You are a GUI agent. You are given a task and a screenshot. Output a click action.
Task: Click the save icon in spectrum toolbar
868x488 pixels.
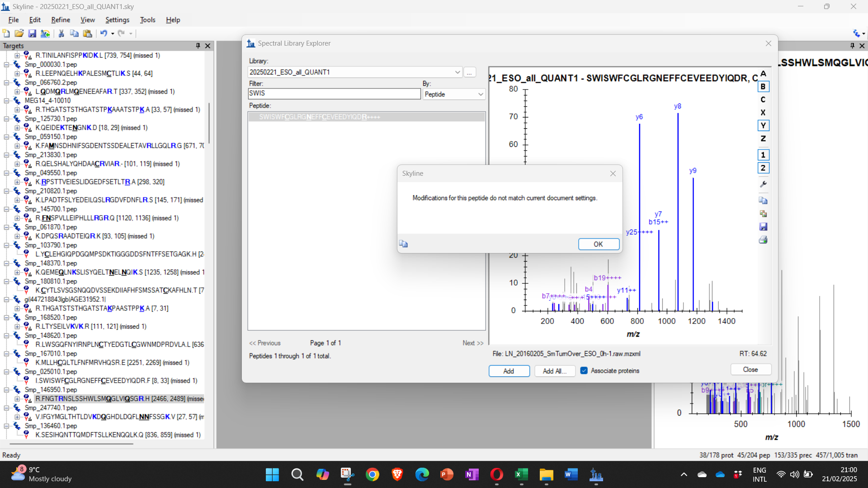pyautogui.click(x=763, y=227)
